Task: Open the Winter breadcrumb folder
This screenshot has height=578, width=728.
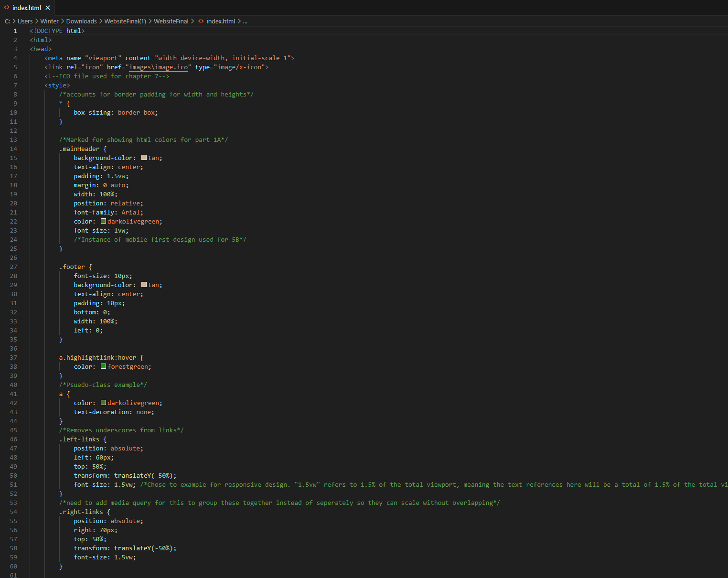Action: 49,21
